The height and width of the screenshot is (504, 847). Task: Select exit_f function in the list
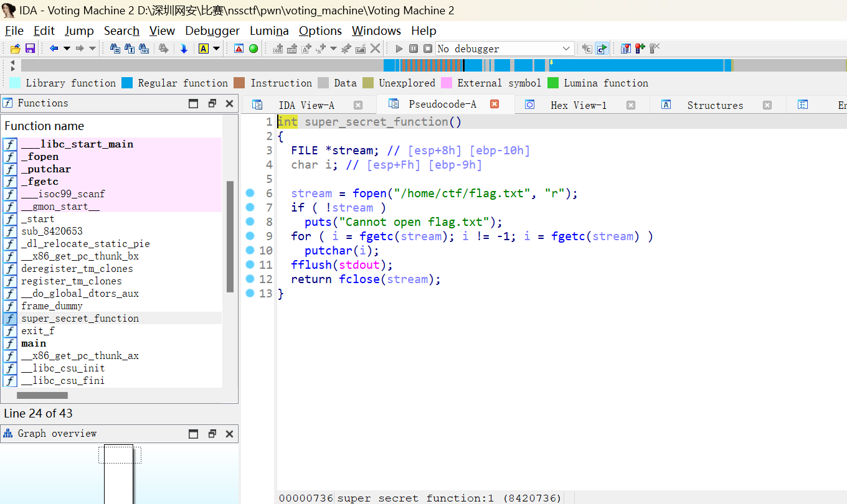click(x=38, y=331)
